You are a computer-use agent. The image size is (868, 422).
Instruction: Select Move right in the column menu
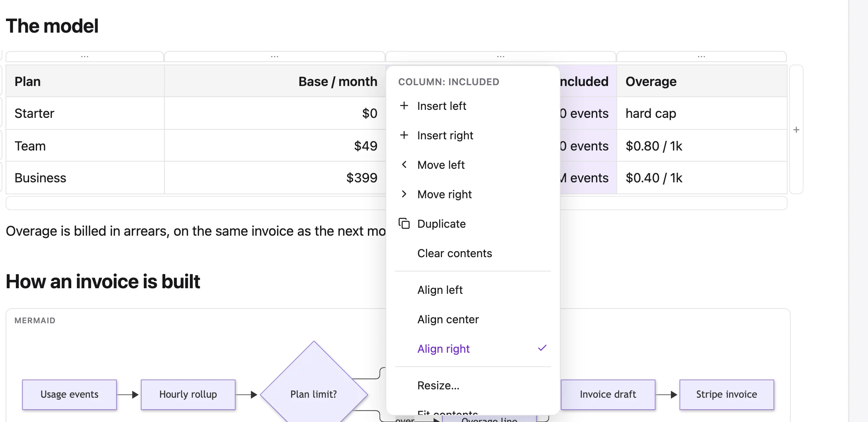point(473,194)
